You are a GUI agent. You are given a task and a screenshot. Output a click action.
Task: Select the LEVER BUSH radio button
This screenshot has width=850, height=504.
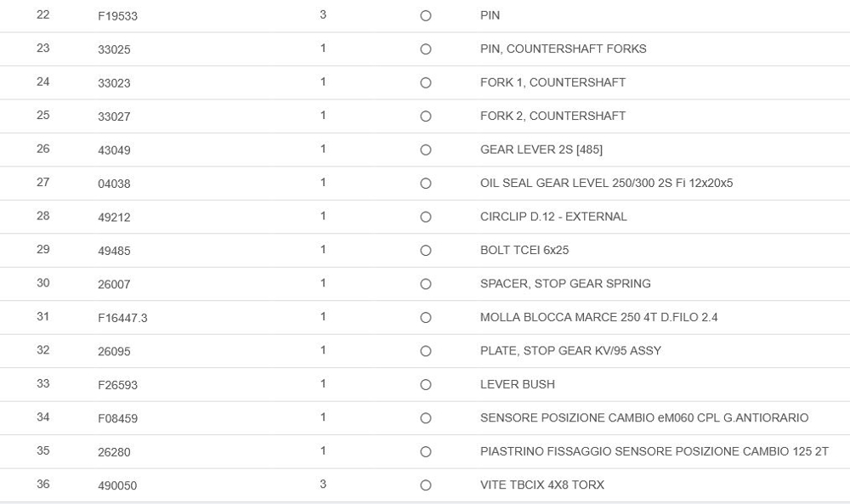tap(426, 385)
